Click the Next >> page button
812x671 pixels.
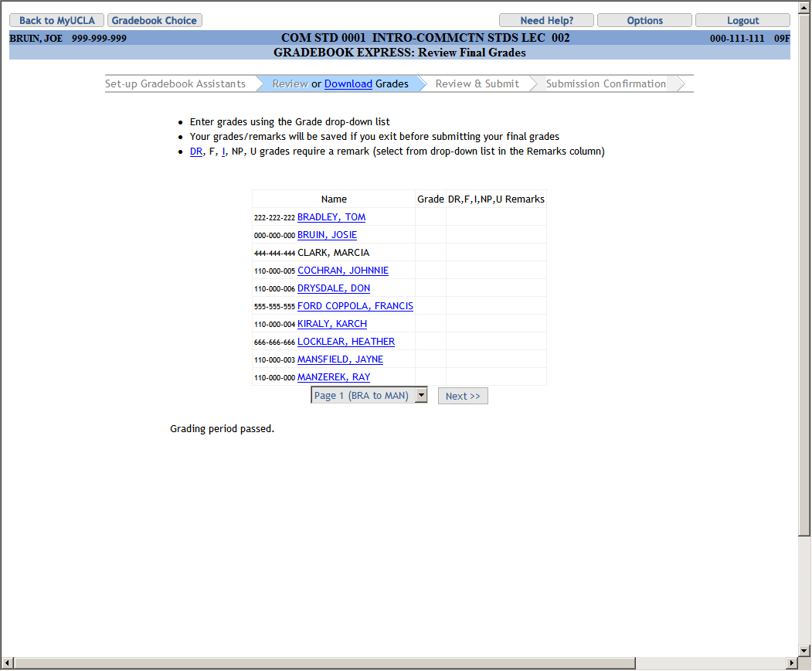pos(463,396)
